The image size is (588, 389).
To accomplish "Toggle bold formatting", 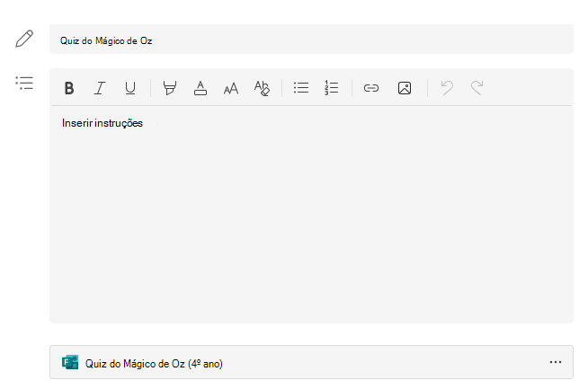I will tap(69, 88).
